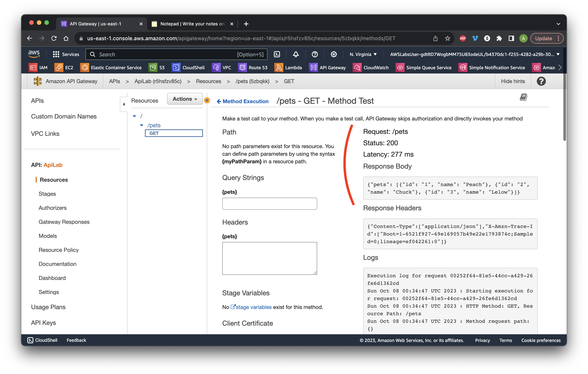The image size is (588, 374).
Task: Click the Hide hints button
Action: pyautogui.click(x=513, y=81)
